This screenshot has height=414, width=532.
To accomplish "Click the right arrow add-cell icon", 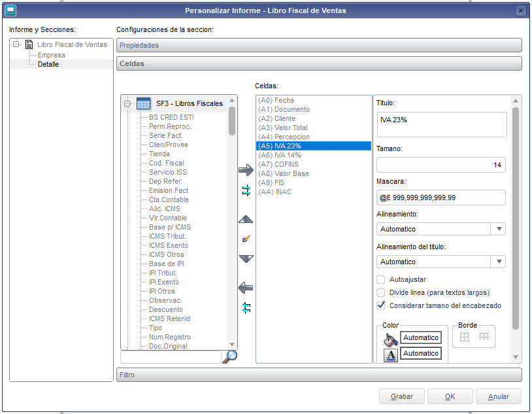I will pyautogui.click(x=246, y=170).
